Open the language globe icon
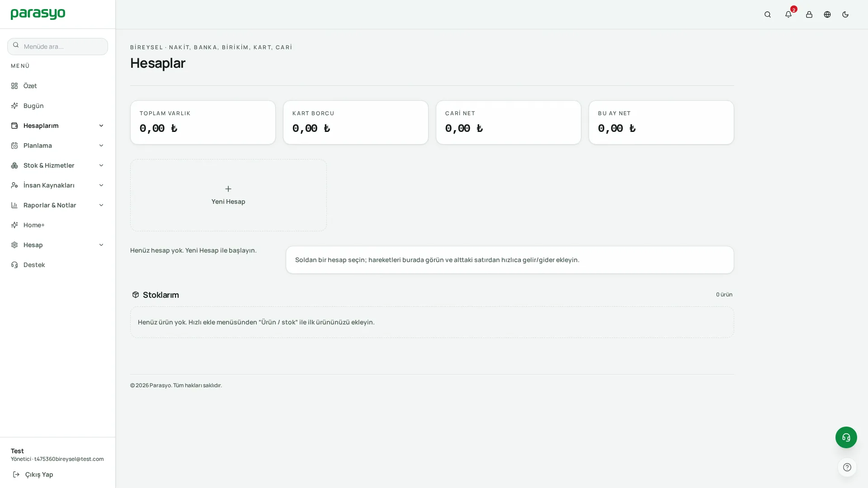This screenshot has width=868, height=488. 827,14
